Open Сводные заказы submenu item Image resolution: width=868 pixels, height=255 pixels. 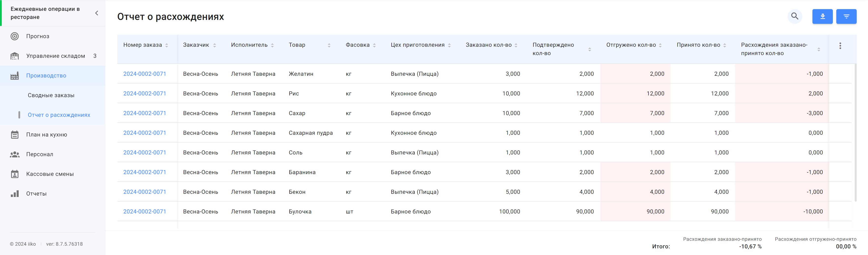51,95
